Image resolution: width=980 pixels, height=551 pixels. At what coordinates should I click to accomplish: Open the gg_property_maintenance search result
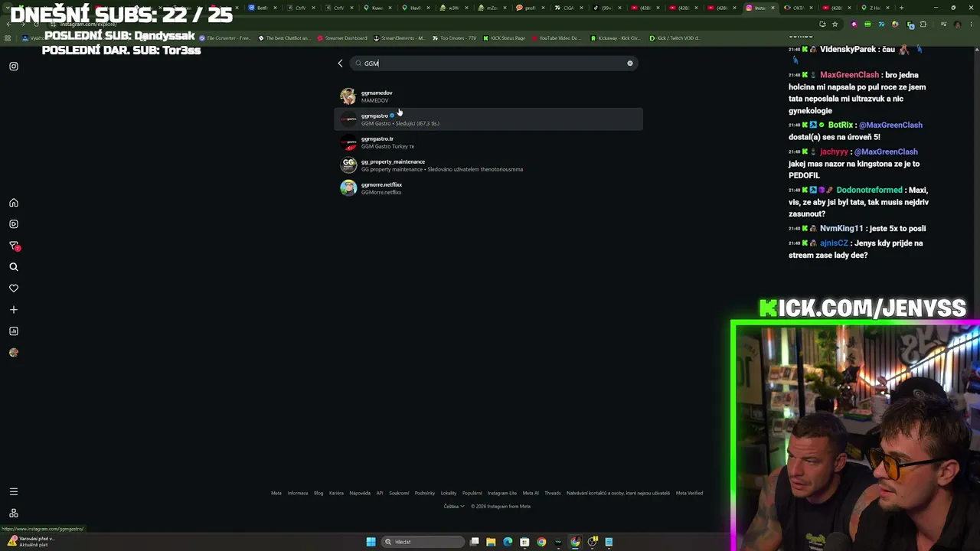tap(488, 165)
